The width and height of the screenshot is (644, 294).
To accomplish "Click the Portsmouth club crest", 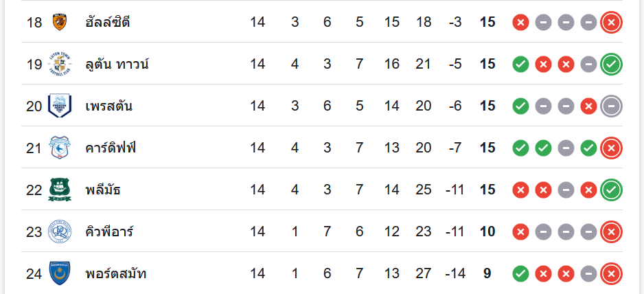I will (60, 273).
